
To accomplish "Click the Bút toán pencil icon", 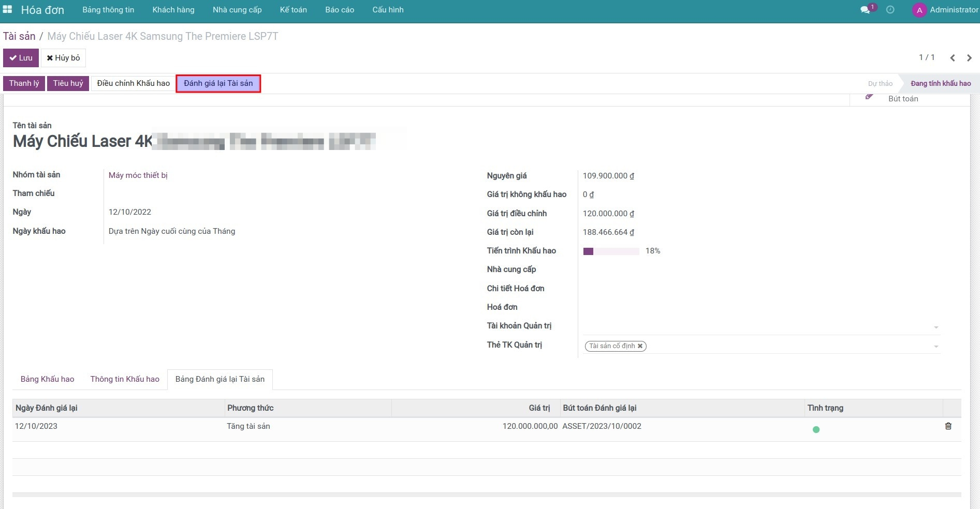I will (869, 97).
